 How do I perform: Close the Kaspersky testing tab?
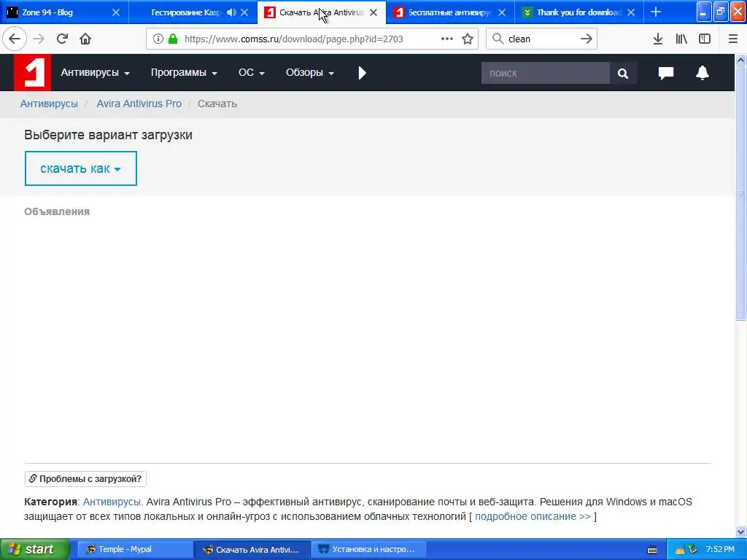coord(244,12)
